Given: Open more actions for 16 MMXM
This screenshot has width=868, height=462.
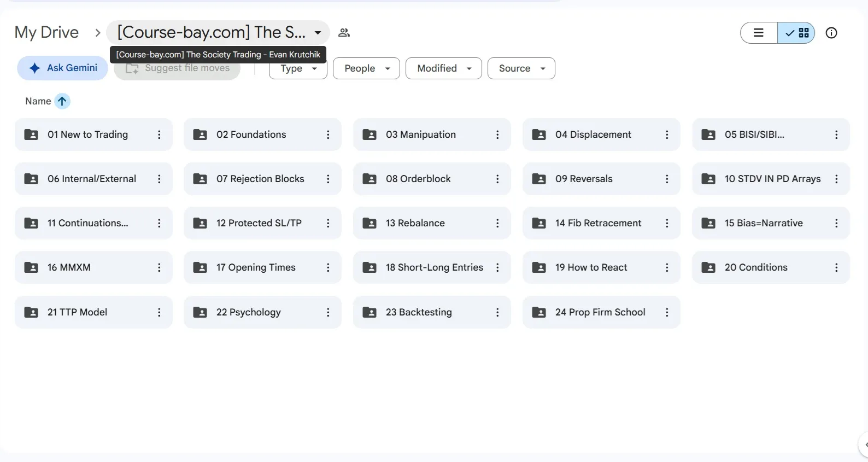Looking at the screenshot, I should [159, 267].
